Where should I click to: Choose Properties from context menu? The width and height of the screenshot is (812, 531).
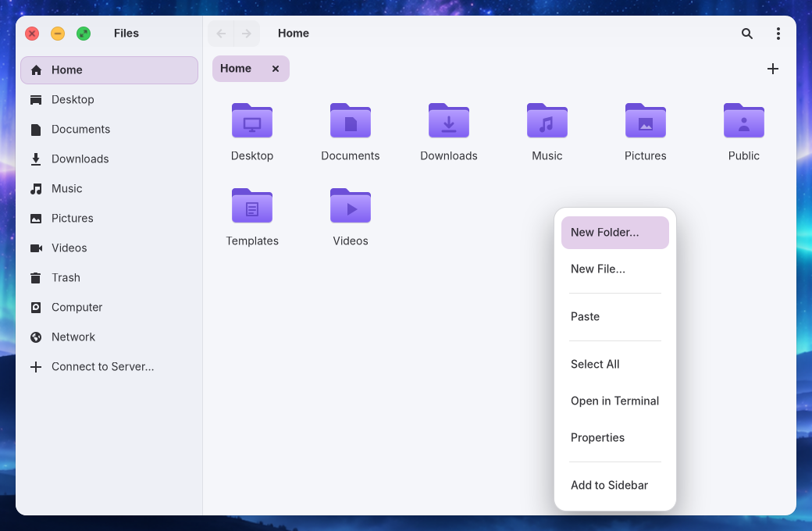(x=615, y=438)
